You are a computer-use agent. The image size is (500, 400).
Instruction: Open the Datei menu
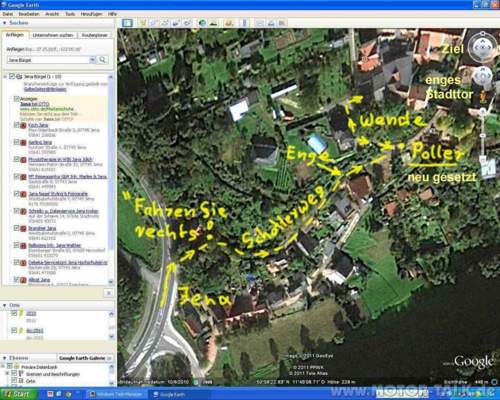click(x=8, y=14)
